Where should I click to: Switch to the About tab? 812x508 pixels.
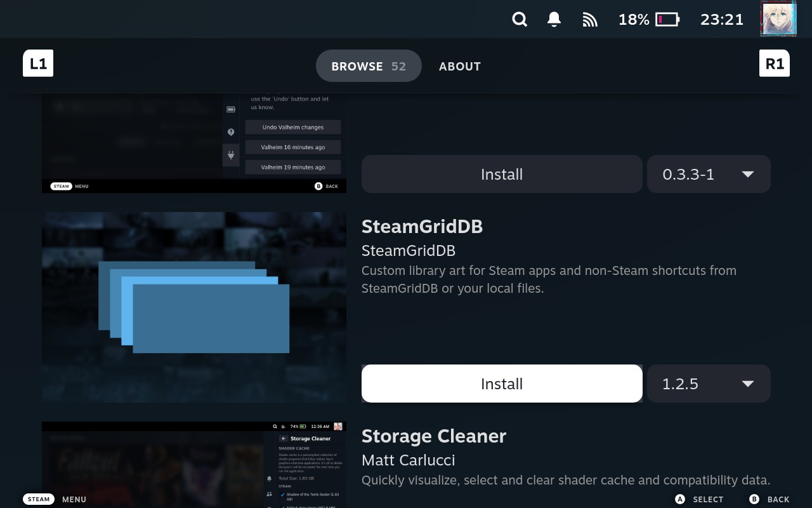(460, 66)
